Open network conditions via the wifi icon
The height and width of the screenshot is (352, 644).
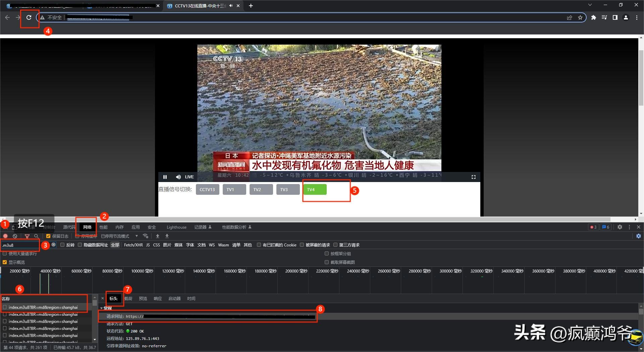point(146,236)
